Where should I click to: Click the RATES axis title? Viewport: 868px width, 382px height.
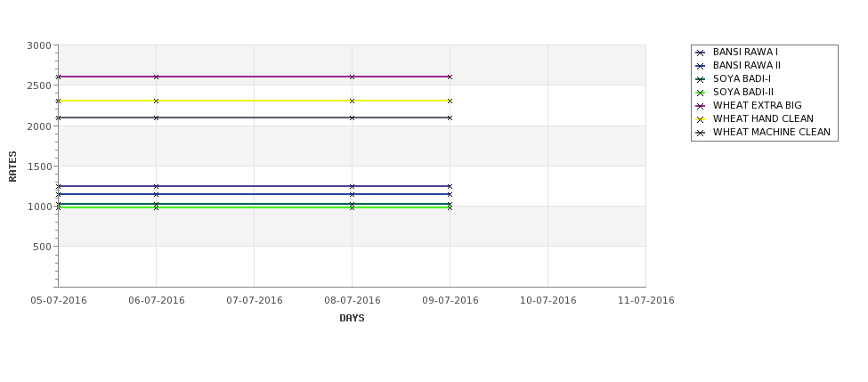point(12,167)
